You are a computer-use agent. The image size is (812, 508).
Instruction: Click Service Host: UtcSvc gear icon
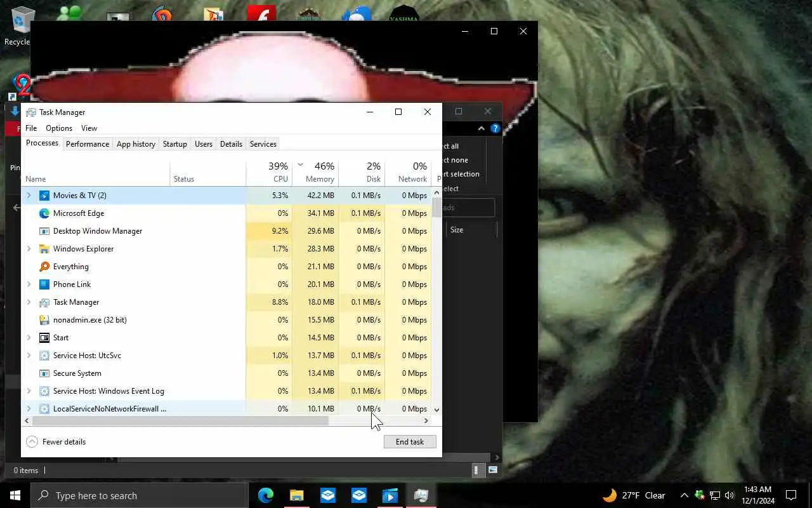[44, 356]
